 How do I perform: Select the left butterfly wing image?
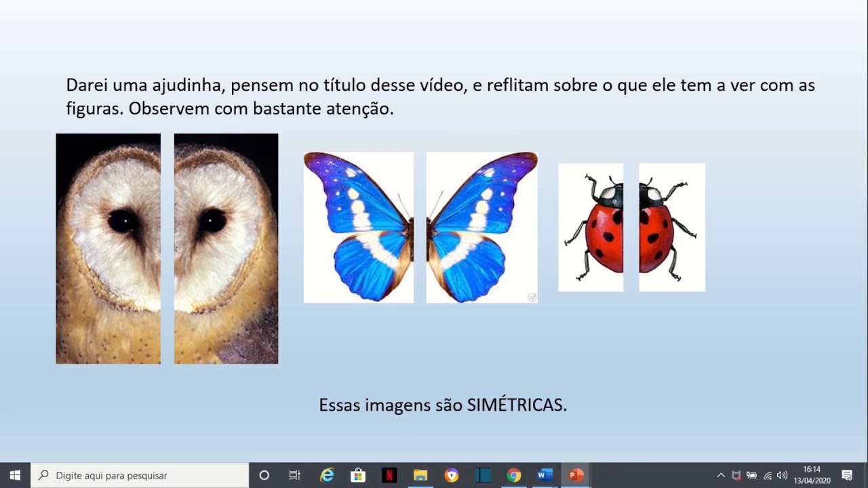(x=359, y=227)
